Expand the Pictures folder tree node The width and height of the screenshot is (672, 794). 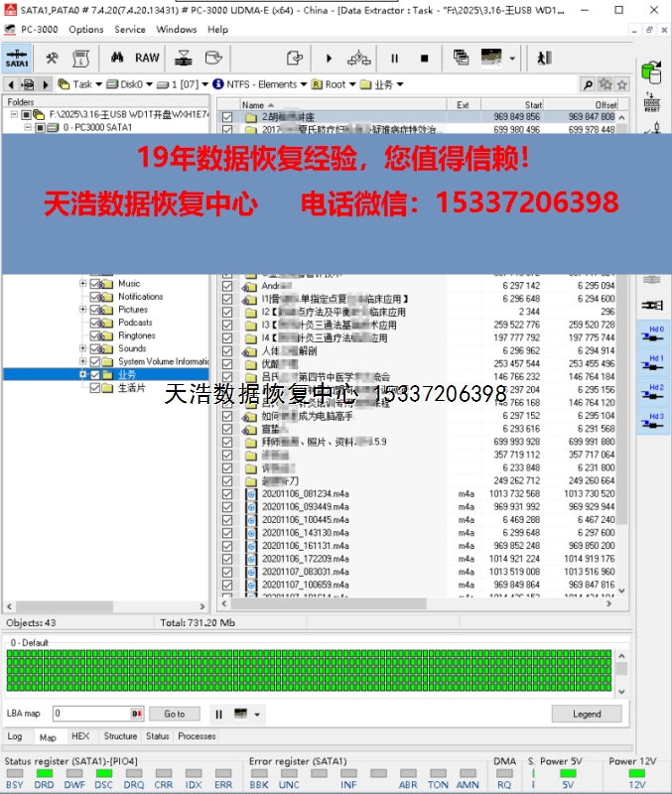83,310
